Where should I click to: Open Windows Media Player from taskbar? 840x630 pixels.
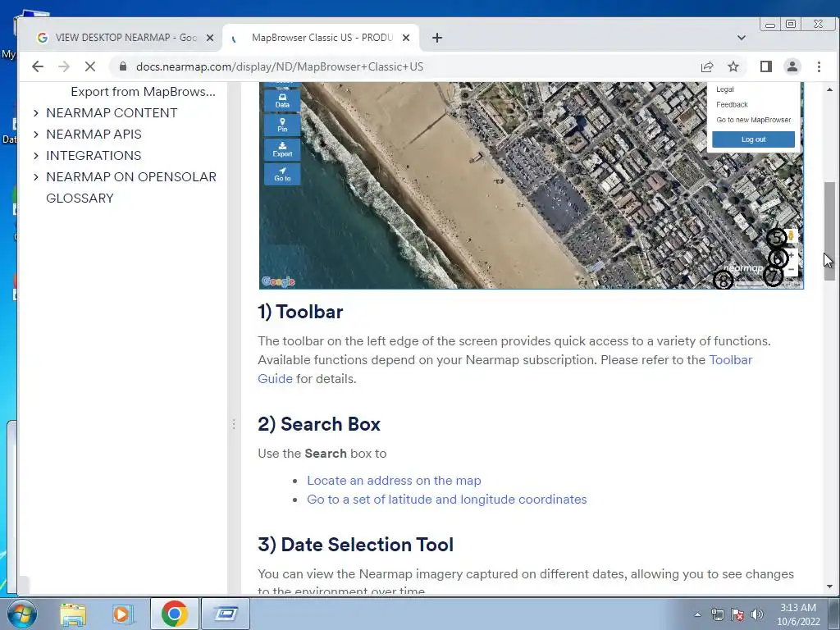[122, 614]
